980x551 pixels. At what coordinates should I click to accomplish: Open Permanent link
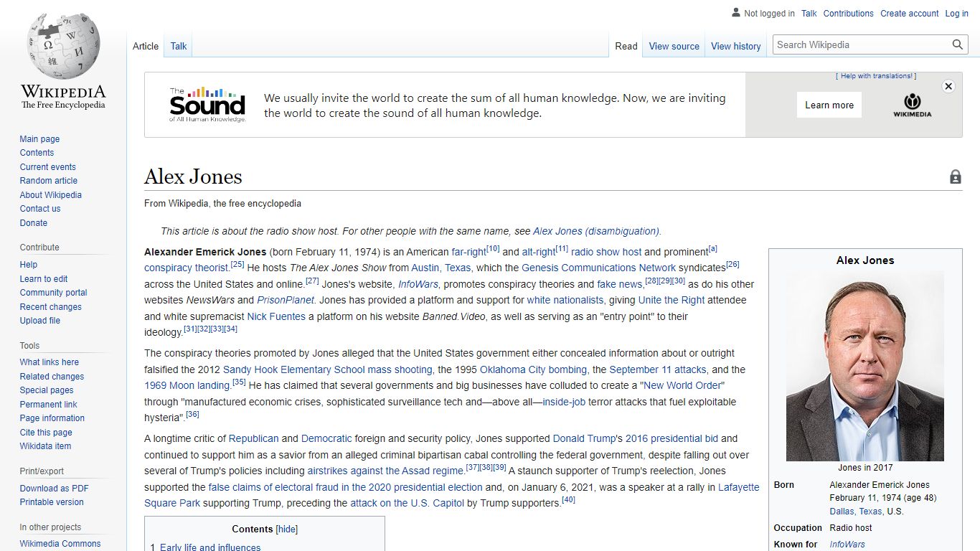(x=48, y=405)
